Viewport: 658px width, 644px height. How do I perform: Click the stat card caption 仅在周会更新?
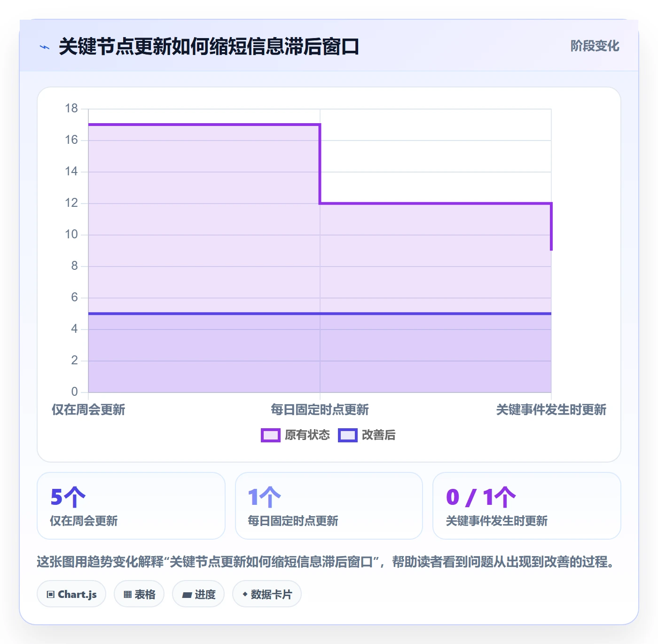(x=84, y=521)
